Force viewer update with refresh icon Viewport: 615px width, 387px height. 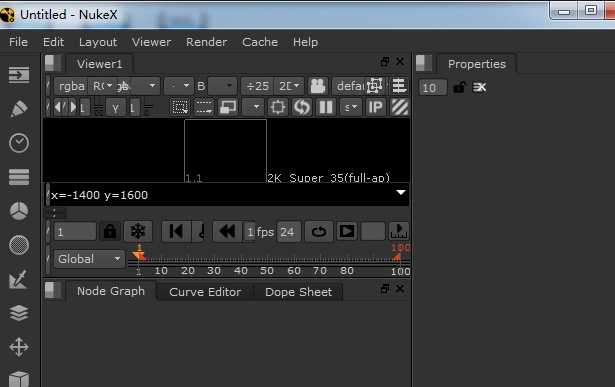(302, 107)
